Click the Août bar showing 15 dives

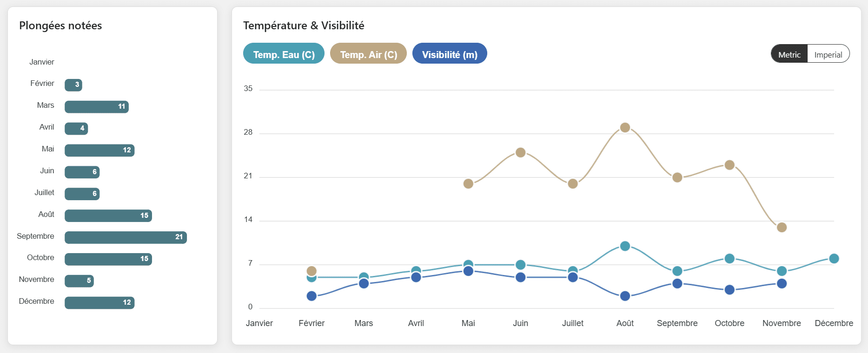[108, 216]
